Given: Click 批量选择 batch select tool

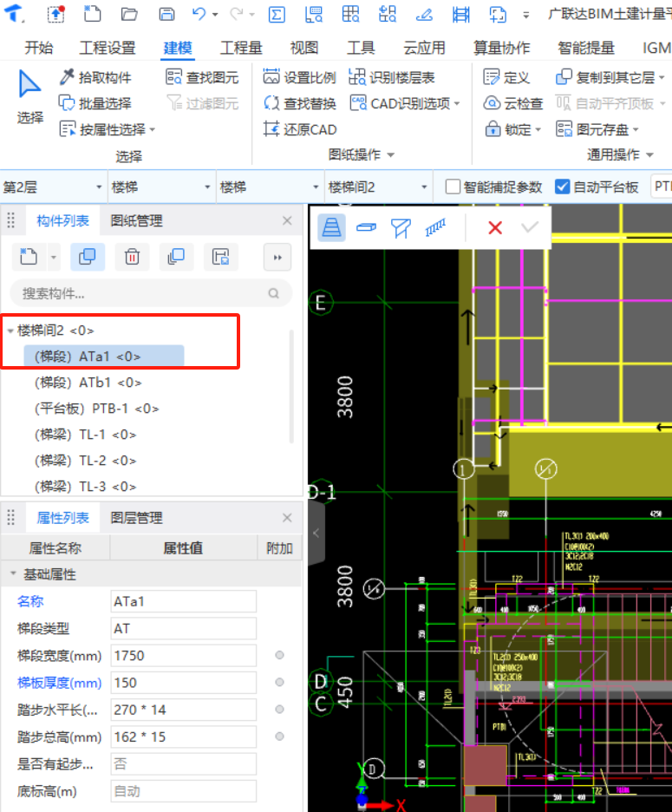Looking at the screenshot, I should tap(95, 103).
